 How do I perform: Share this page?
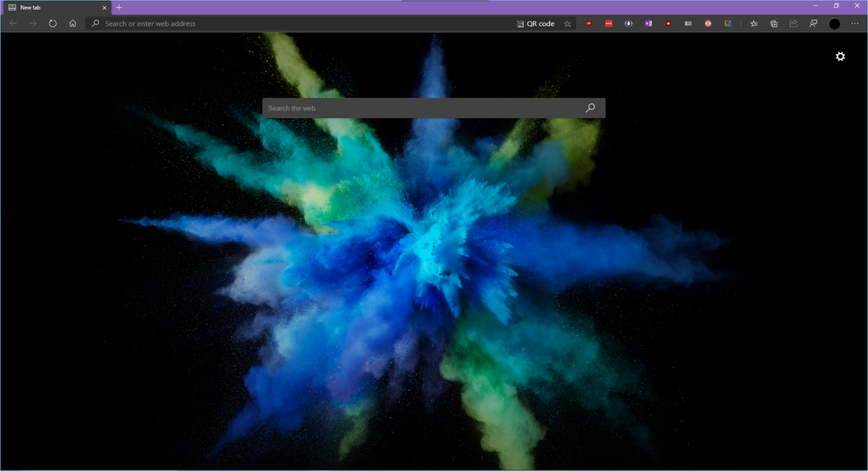click(x=793, y=23)
